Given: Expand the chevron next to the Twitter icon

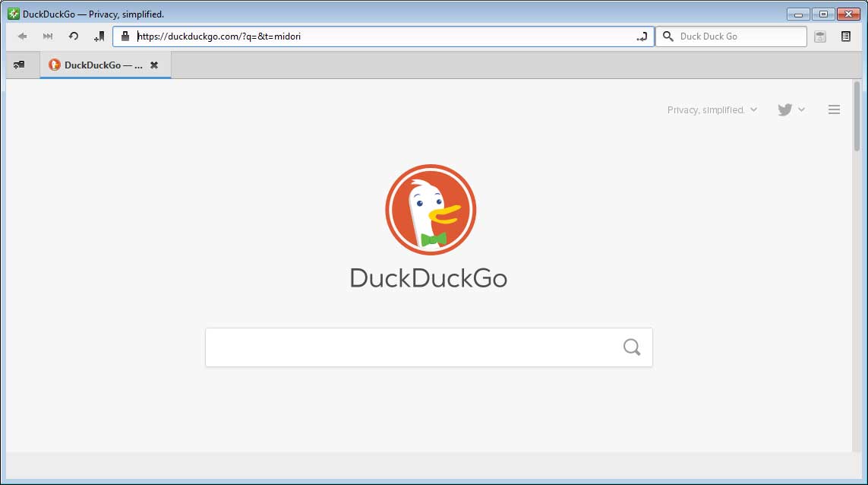Looking at the screenshot, I should [802, 109].
